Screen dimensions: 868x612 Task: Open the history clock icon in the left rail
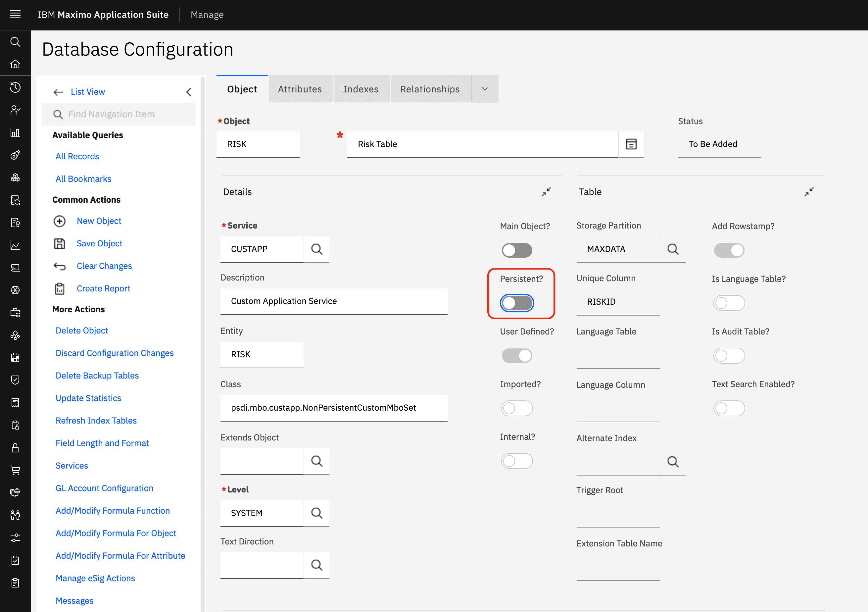coord(15,87)
